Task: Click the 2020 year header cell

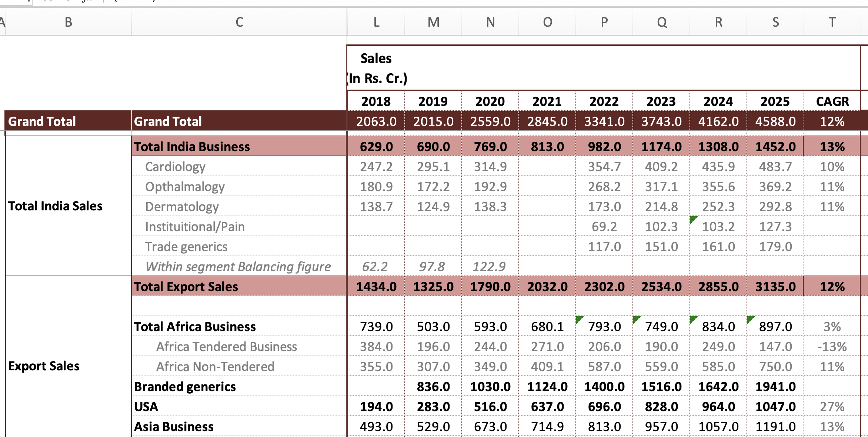Action: click(490, 101)
